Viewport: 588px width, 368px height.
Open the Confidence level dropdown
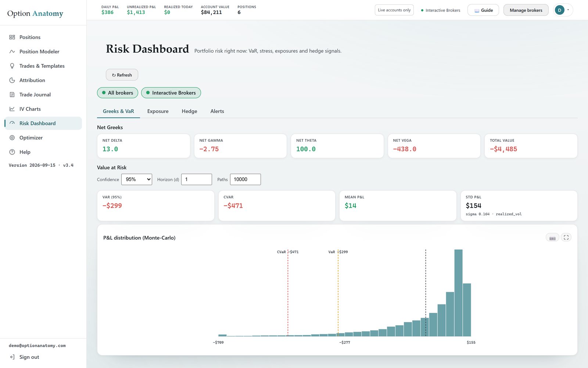pyautogui.click(x=137, y=179)
